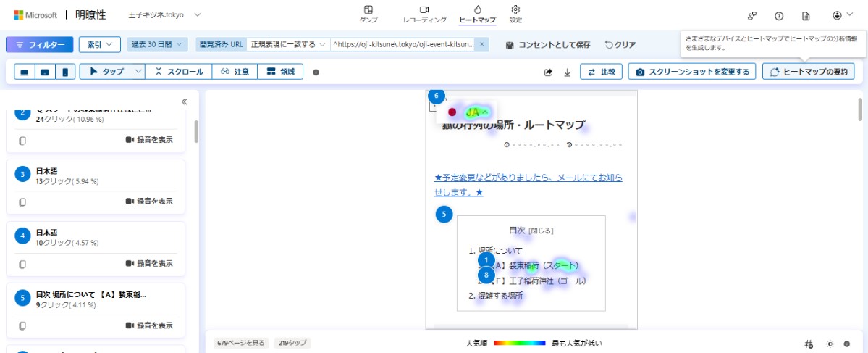
Task: Open the 過去 30 日間 date range dropdown
Action: pos(157,45)
